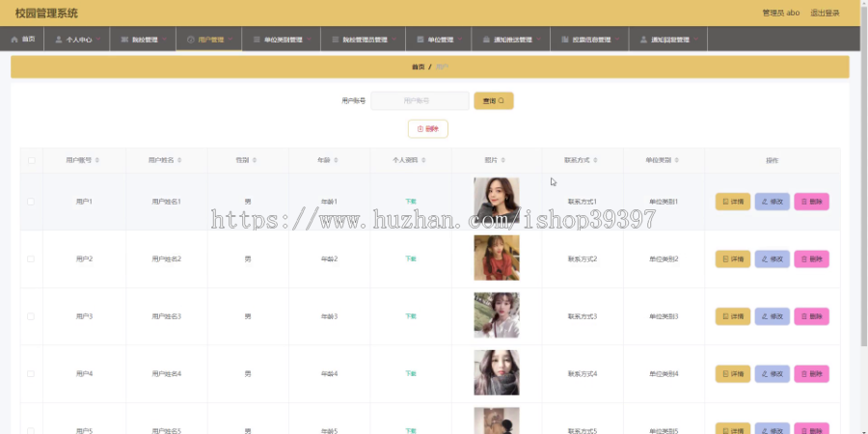Expand the chevron beside 院校管理
The image size is (868, 434).
[x=164, y=40]
